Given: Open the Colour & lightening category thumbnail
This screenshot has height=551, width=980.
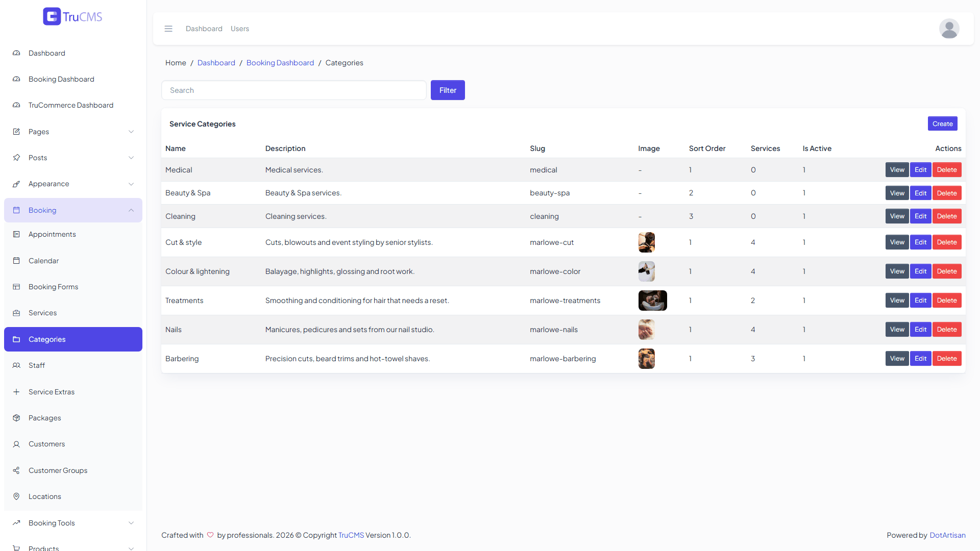Looking at the screenshot, I should (x=646, y=271).
